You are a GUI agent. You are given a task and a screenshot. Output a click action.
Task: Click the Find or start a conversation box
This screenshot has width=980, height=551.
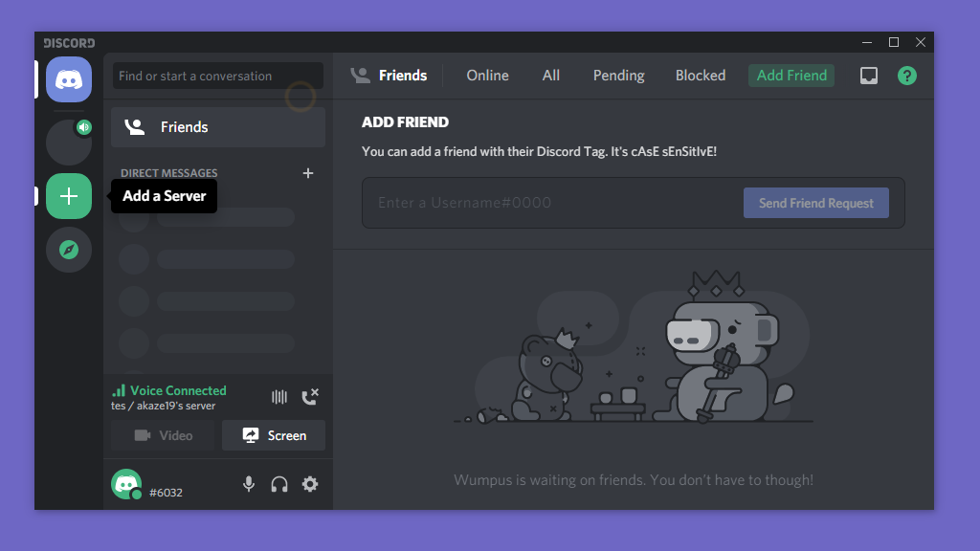coord(217,76)
